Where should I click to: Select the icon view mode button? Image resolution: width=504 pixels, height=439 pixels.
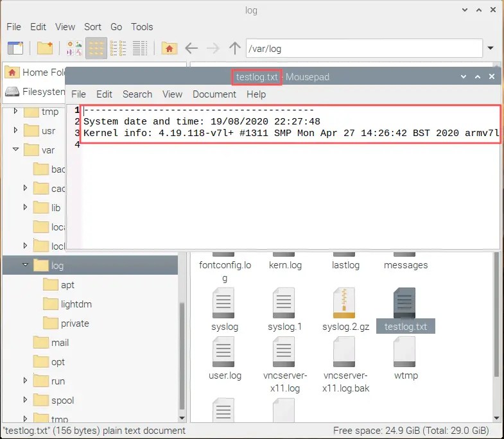click(x=96, y=49)
